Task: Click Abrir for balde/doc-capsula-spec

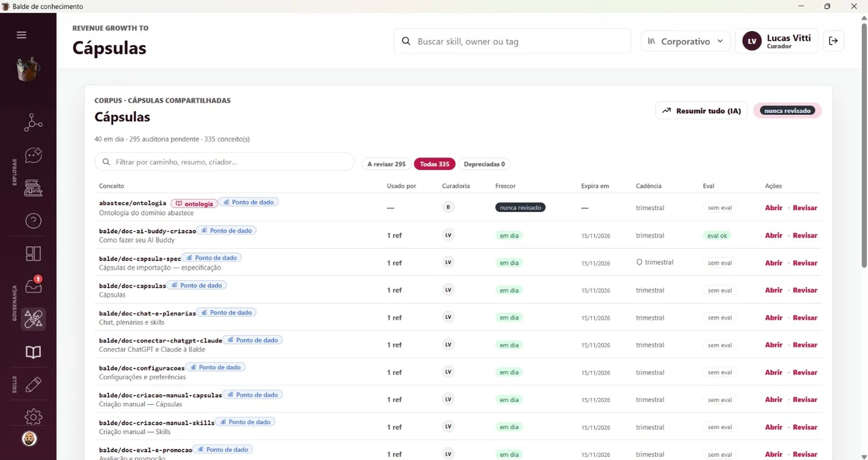Action: [774, 263]
